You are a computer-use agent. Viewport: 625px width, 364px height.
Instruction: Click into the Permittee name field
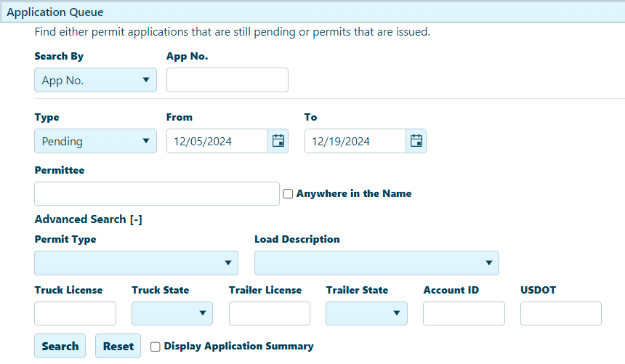[156, 194]
